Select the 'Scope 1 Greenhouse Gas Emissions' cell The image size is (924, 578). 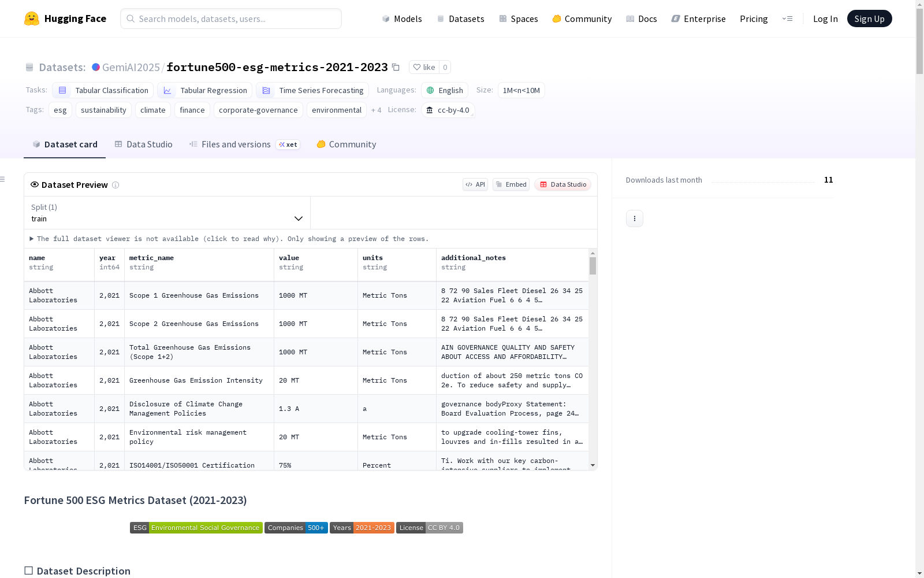[199, 295]
